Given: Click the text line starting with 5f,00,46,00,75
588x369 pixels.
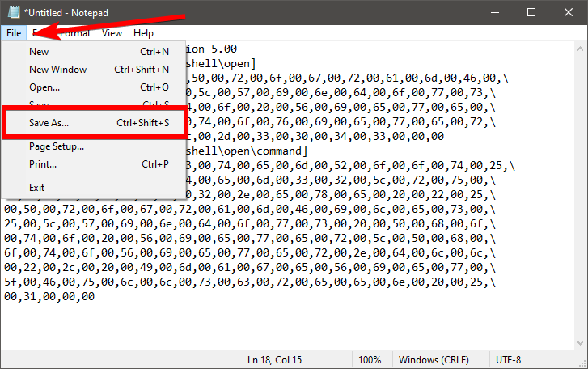Looking at the screenshot, I should [250, 282].
